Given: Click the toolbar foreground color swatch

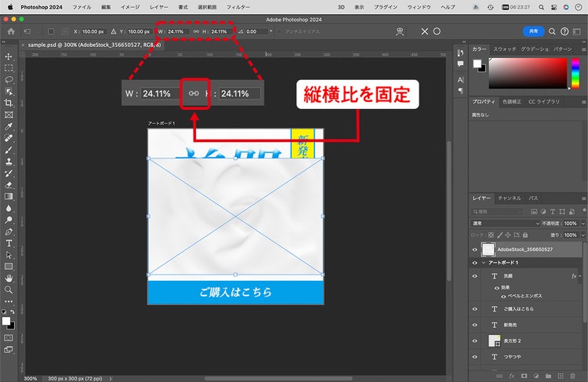Looking at the screenshot, I should tap(6, 322).
